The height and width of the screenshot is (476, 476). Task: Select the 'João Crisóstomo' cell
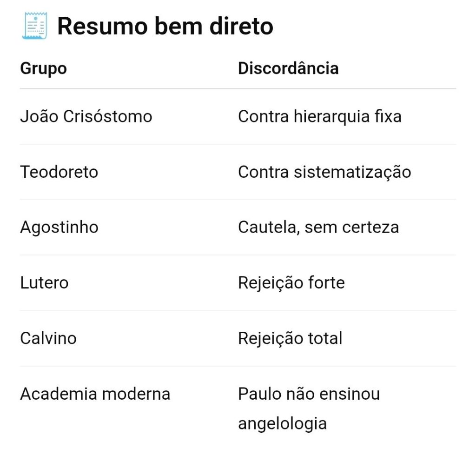86,116
